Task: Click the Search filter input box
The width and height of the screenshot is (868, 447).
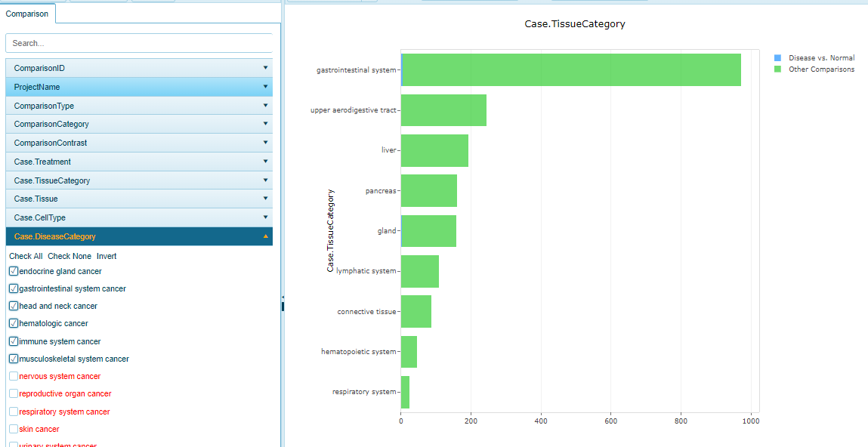Action: coord(139,42)
